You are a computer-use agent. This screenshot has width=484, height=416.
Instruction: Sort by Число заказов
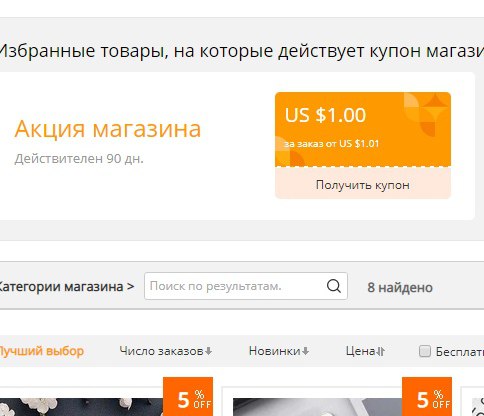click(166, 351)
